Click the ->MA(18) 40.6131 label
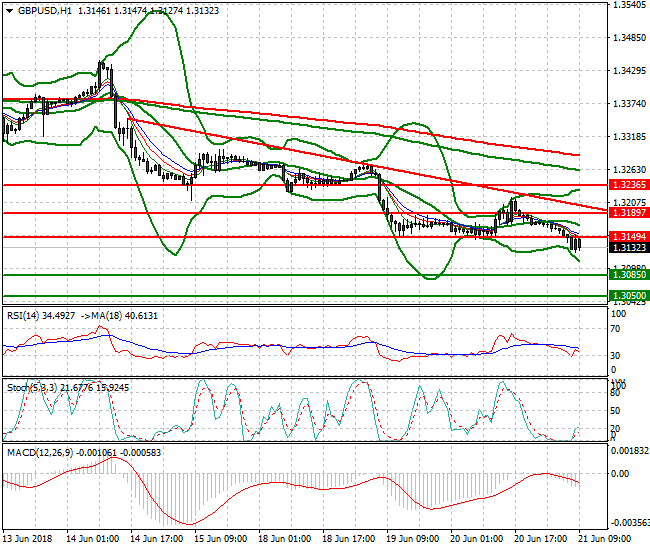 [x=119, y=316]
